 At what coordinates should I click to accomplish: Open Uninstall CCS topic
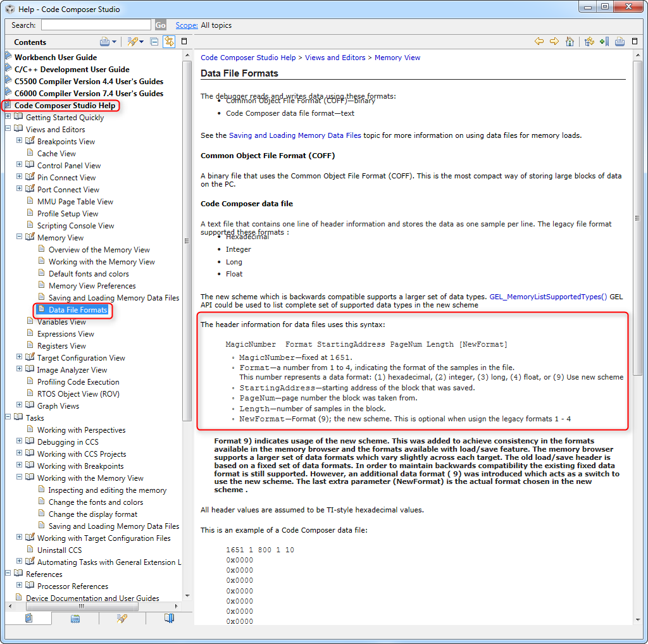(x=59, y=550)
